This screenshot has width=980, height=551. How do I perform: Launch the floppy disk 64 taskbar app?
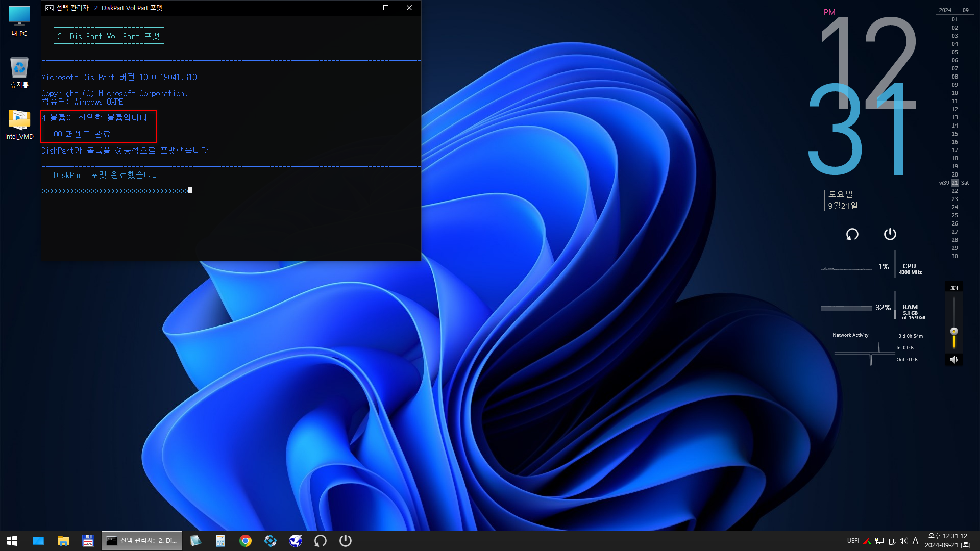click(88, 541)
